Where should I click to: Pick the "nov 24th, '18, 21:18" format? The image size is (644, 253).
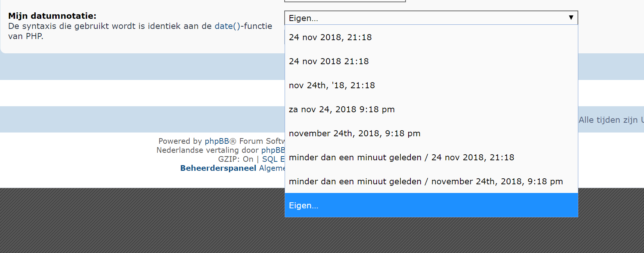(x=332, y=85)
